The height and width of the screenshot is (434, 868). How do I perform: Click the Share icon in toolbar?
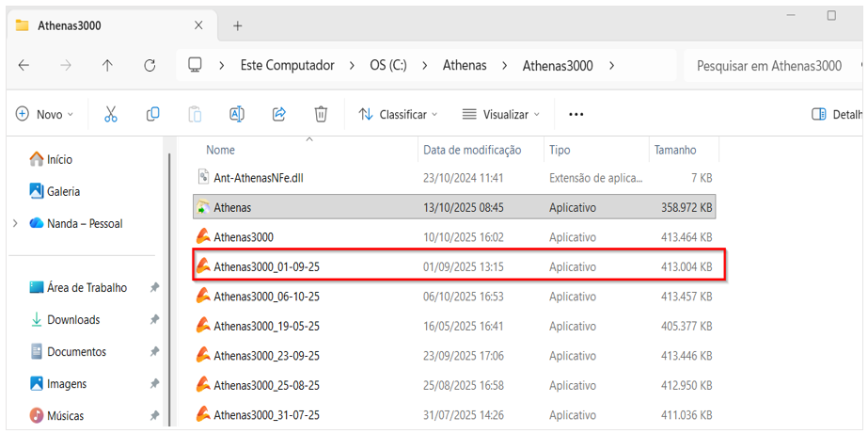pos(278,114)
